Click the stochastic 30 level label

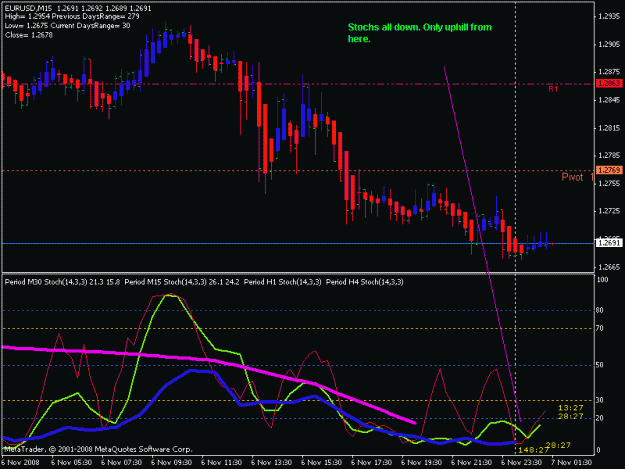(x=600, y=400)
